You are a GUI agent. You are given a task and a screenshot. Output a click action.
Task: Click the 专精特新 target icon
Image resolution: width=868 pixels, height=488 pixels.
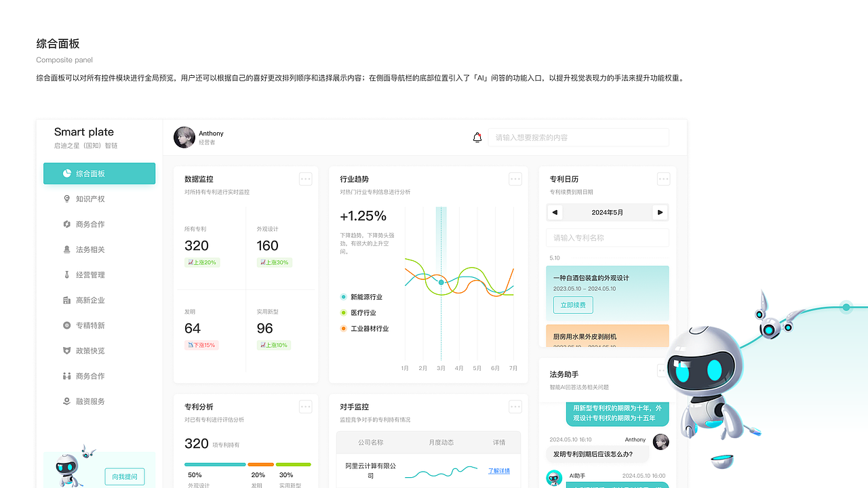point(66,325)
